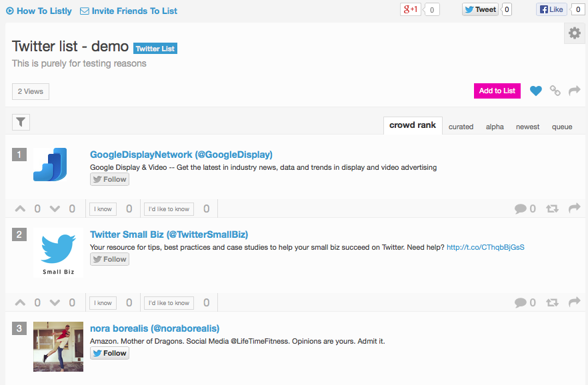The image size is (588, 385).
Task: Open comments on GoogleDisplayNetwork item
Action: coord(521,208)
